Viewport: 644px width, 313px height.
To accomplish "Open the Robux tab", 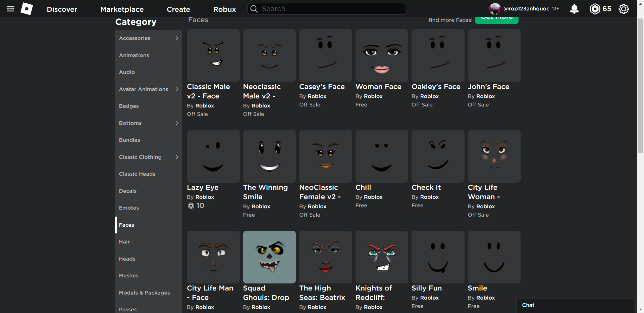I will (x=224, y=9).
